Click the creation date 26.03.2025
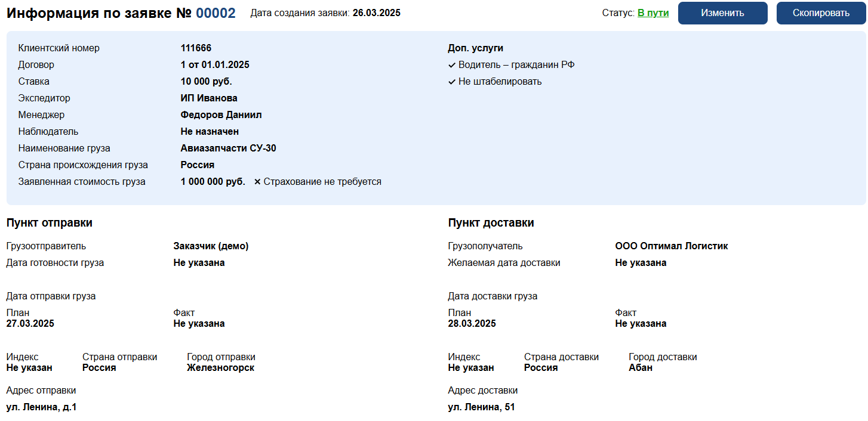This screenshot has width=868, height=421. (x=377, y=13)
